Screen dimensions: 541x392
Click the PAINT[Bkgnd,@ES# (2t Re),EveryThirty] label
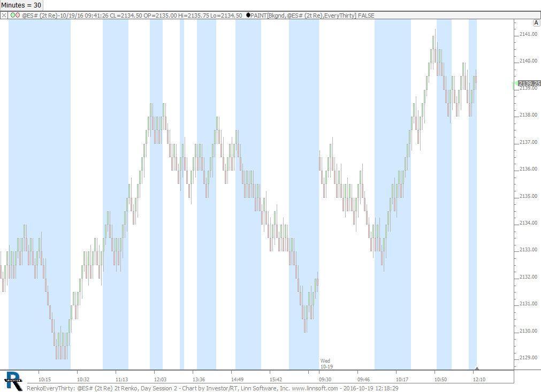(303, 16)
